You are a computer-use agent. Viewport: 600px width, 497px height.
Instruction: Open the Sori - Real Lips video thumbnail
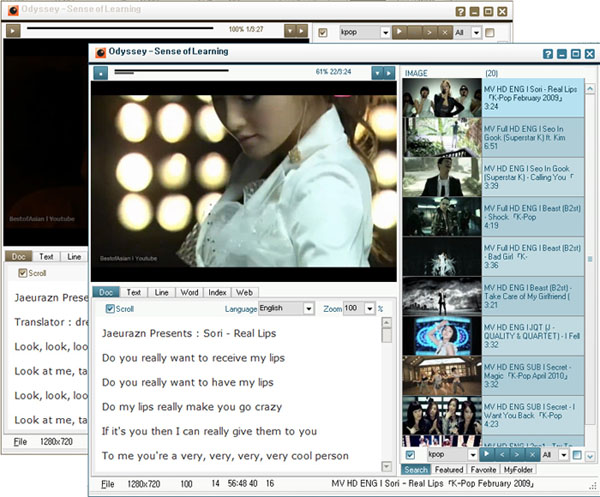pyautogui.click(x=442, y=98)
